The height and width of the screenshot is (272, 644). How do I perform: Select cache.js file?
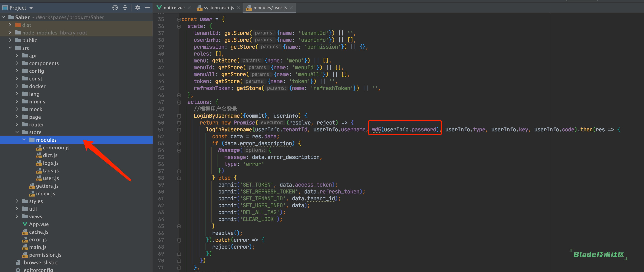[x=35, y=232]
